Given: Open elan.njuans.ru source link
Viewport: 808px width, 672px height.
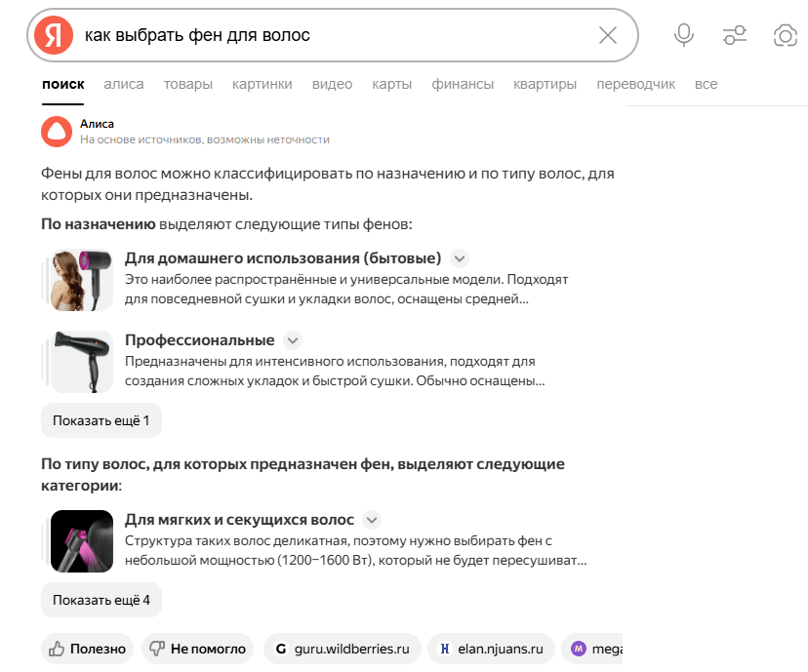Looking at the screenshot, I should [491, 649].
